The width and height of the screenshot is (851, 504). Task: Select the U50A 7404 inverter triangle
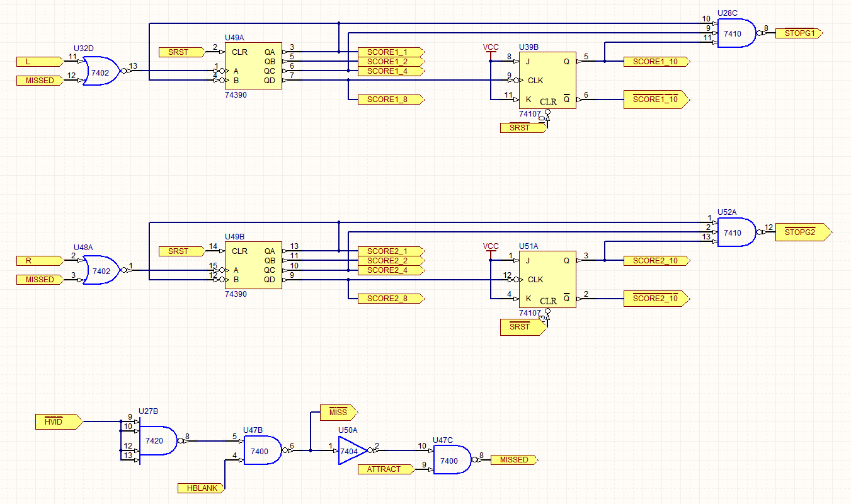(x=352, y=450)
